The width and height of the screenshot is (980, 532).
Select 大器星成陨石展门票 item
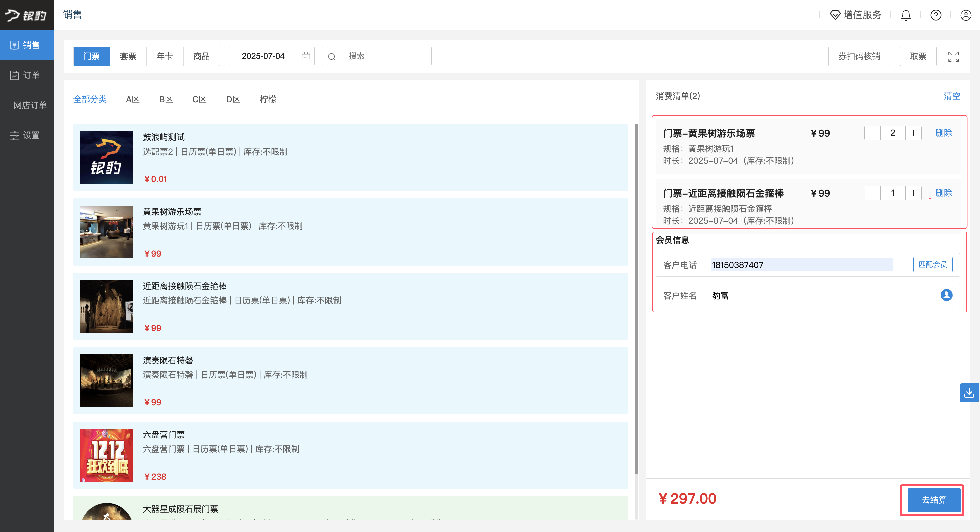pos(350,508)
